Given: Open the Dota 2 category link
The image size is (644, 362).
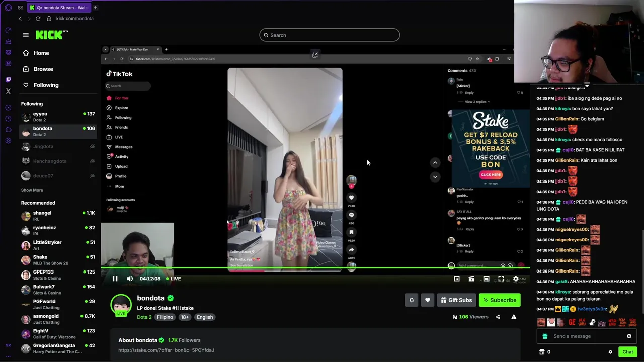Looking at the screenshot, I should pos(144,317).
